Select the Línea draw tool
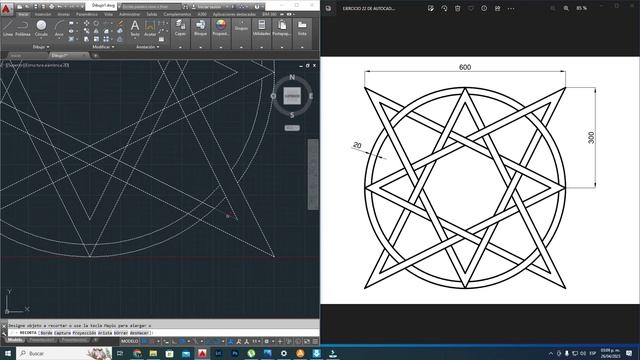 [8, 28]
